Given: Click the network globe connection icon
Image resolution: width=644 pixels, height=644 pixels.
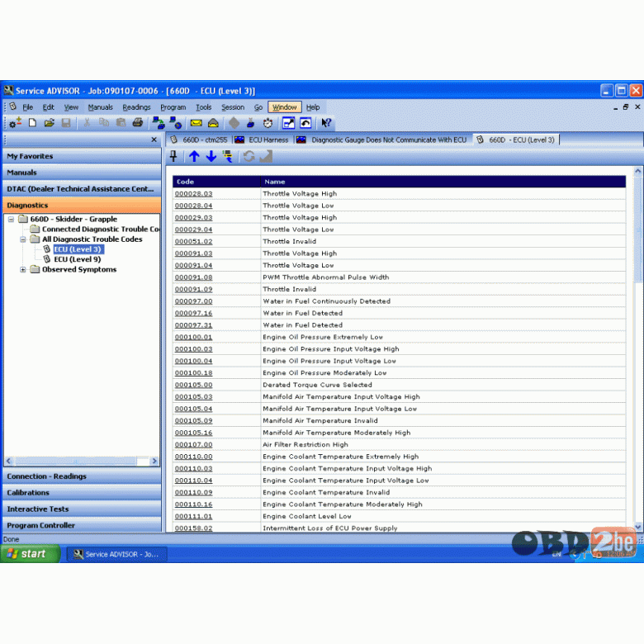Looking at the screenshot, I should pyautogui.click(x=175, y=122).
